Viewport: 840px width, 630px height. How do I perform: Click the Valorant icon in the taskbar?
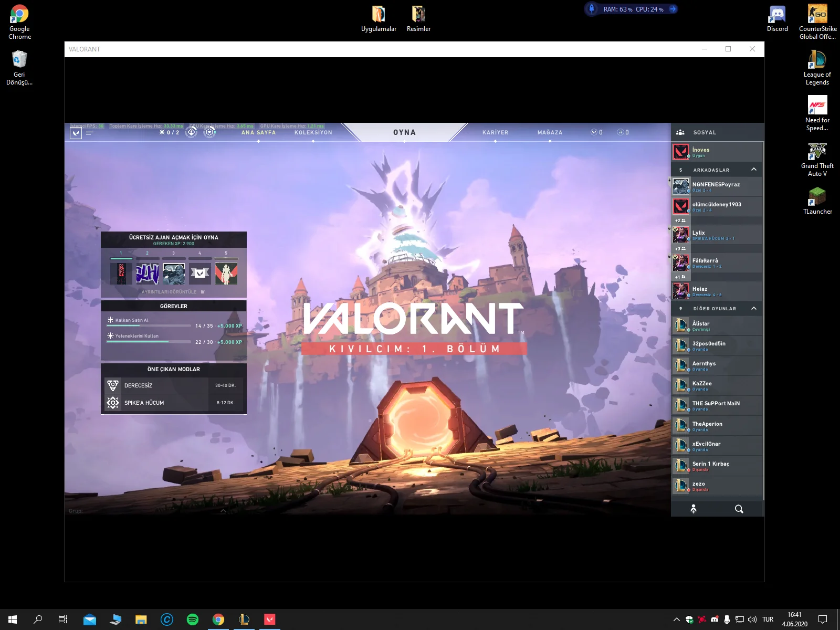pos(269,619)
